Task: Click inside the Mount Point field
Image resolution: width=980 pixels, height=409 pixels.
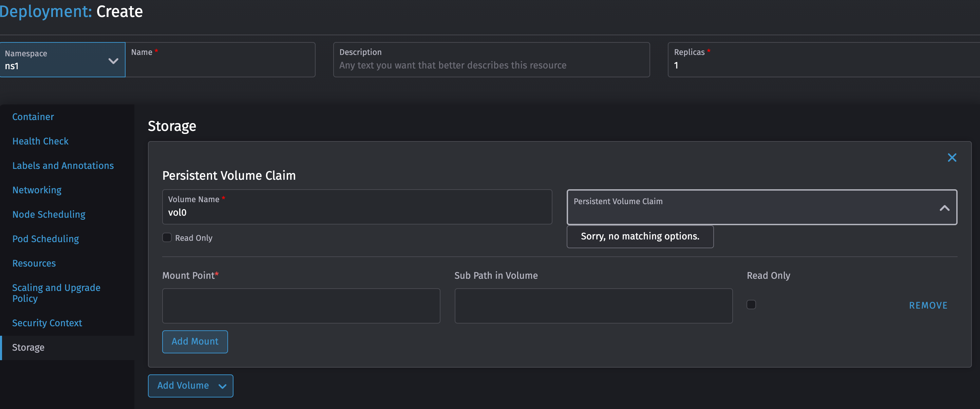Action: point(301,306)
